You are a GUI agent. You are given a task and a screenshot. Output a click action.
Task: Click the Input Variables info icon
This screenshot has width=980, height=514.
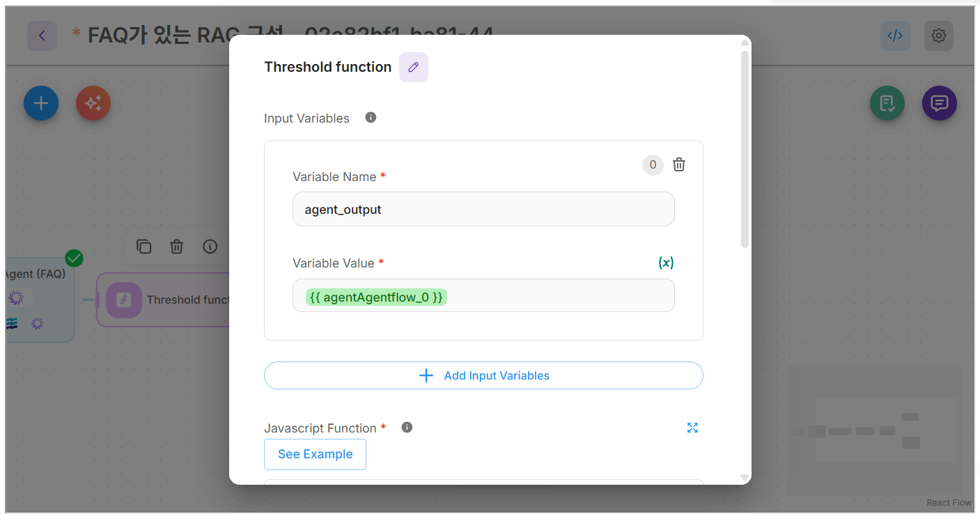point(371,118)
